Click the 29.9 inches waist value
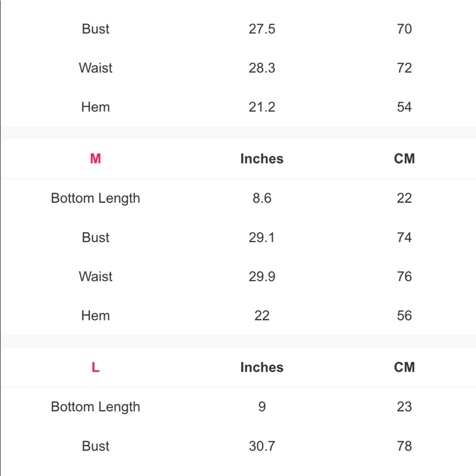 tap(262, 277)
